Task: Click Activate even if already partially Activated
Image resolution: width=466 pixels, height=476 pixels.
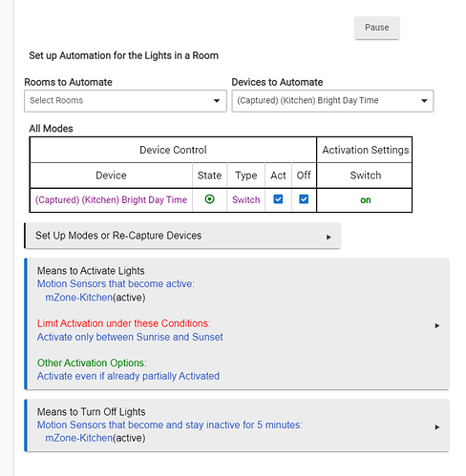Action: tap(128, 376)
